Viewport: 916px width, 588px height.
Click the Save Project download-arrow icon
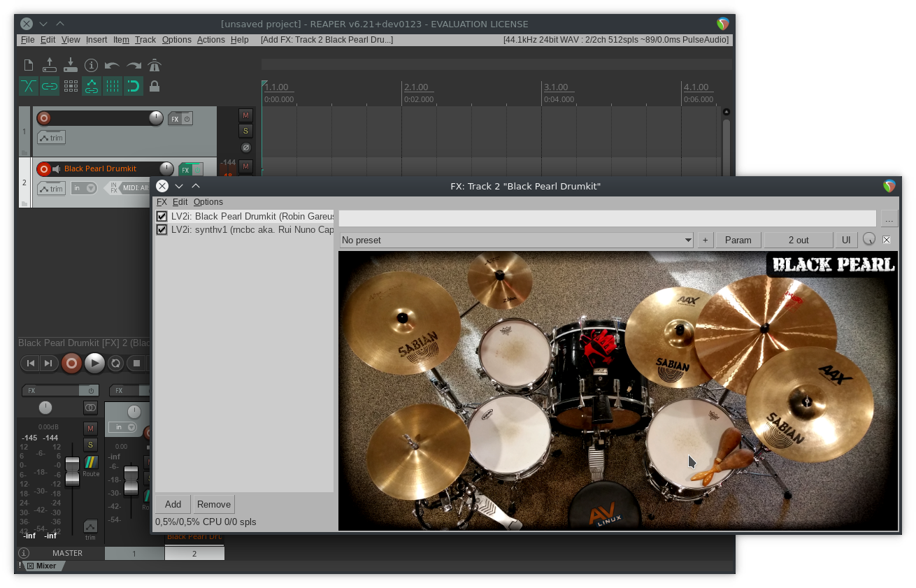[x=71, y=65]
